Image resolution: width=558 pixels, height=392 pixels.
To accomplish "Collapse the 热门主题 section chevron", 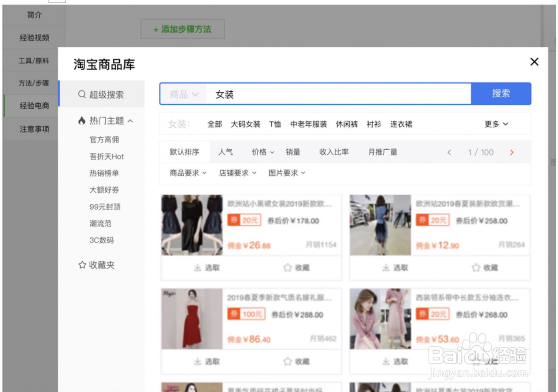I will [x=130, y=121].
